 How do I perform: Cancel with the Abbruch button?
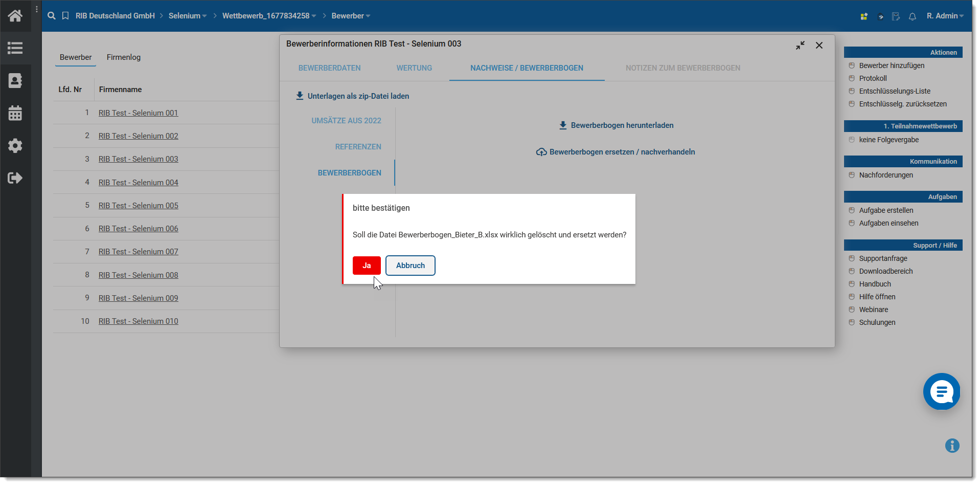point(410,266)
